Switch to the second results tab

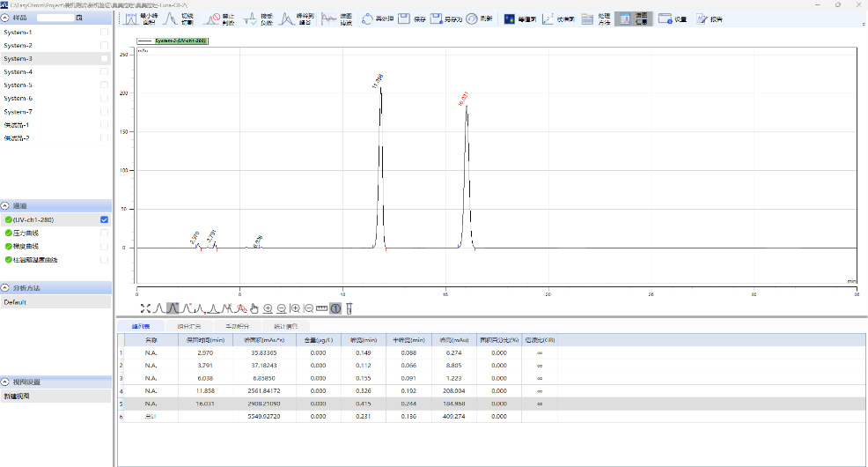(188, 326)
